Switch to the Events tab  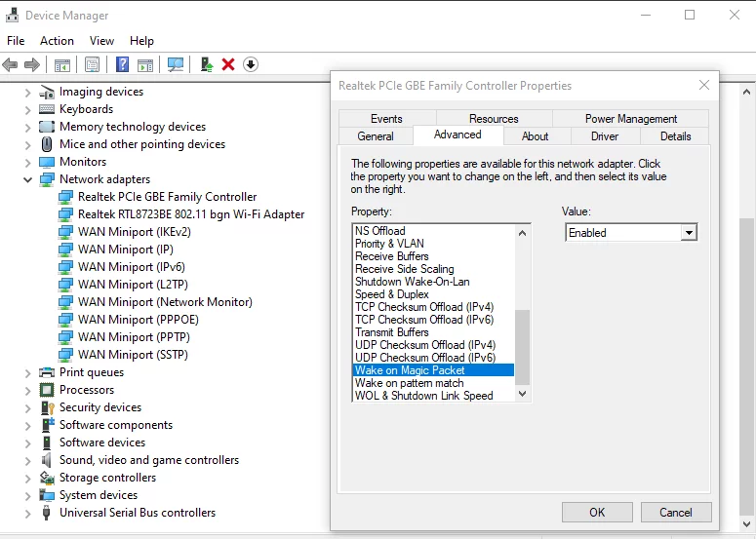coord(386,119)
